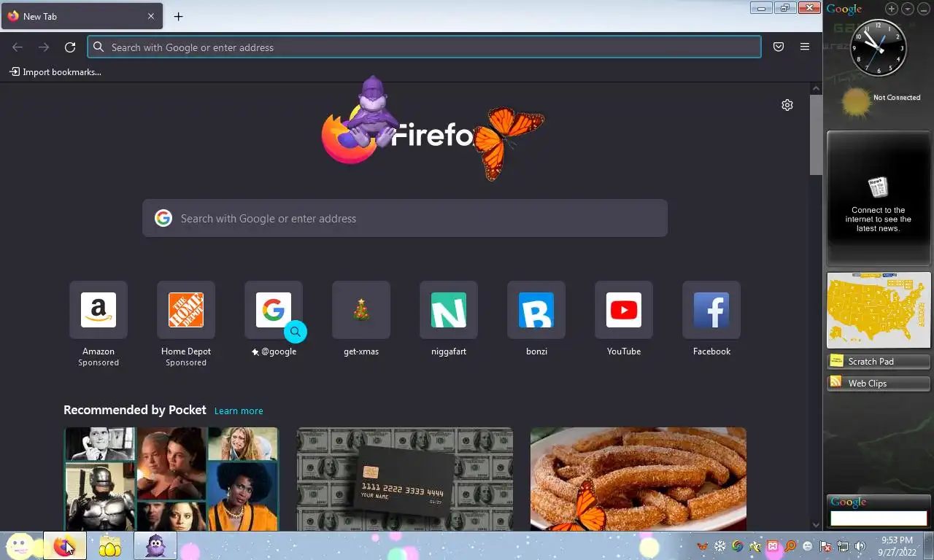
Task: Click the page's vertical scrollbar up arrow
Action: pos(816,88)
